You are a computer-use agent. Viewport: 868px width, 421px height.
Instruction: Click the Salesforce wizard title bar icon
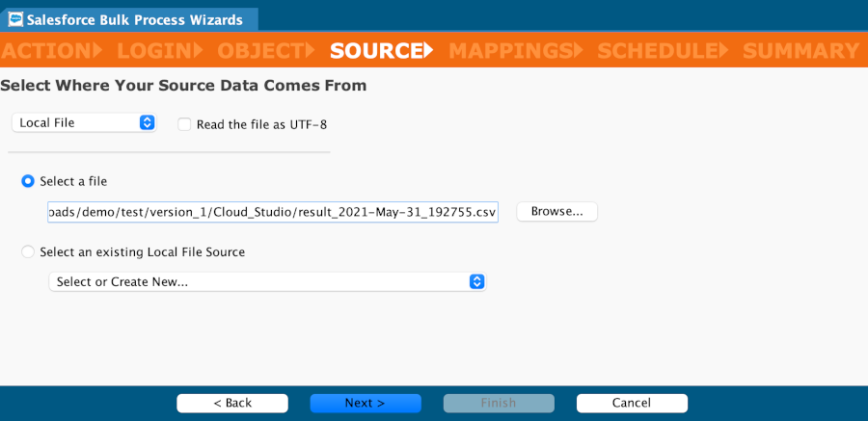(15, 17)
